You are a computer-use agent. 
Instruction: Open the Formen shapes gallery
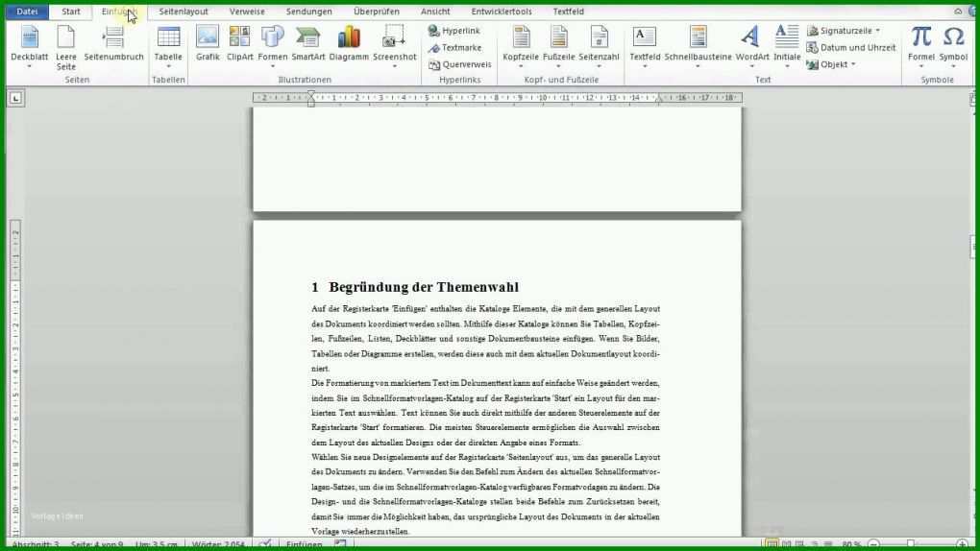pyautogui.click(x=273, y=47)
